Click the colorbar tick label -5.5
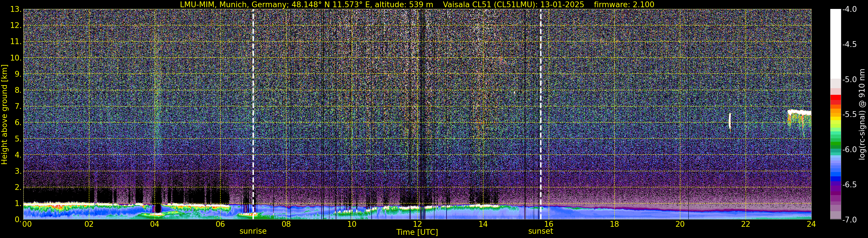The height and width of the screenshot is (238, 868). tap(849, 115)
